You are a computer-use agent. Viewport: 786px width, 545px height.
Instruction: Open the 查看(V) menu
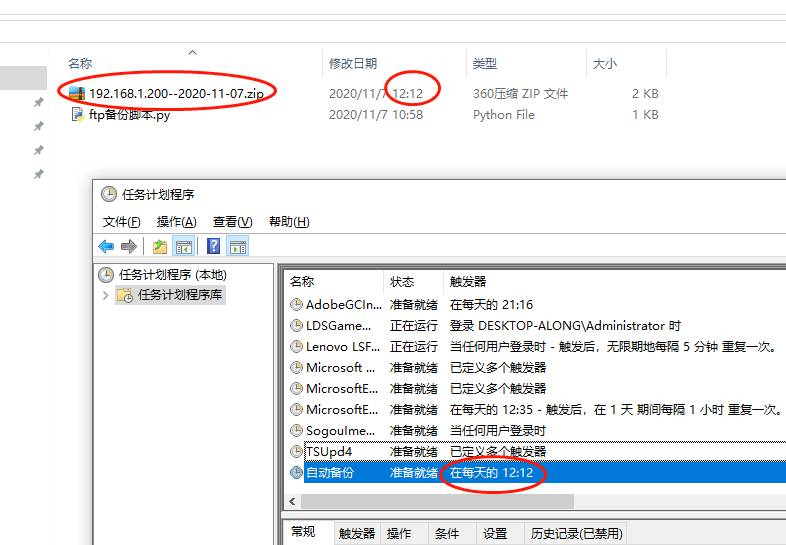233,222
